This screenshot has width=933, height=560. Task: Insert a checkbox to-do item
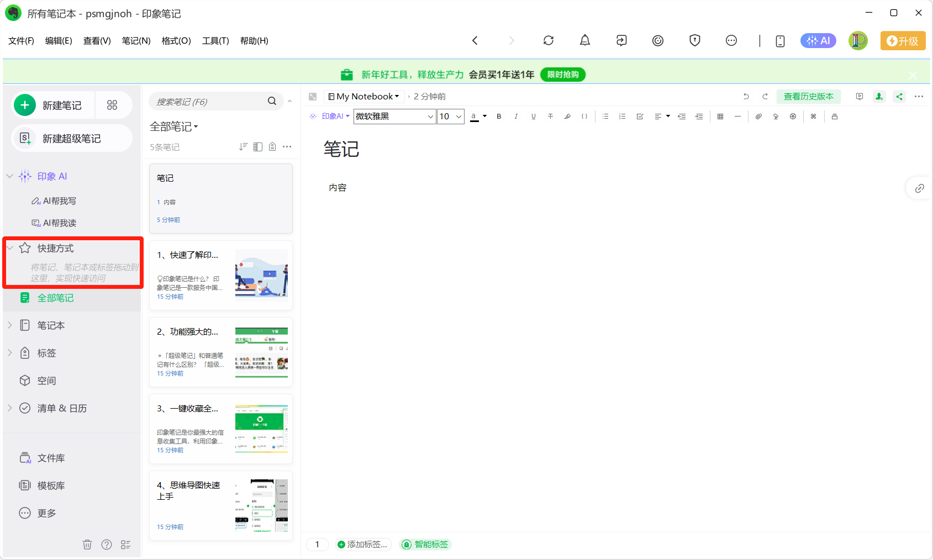point(640,117)
